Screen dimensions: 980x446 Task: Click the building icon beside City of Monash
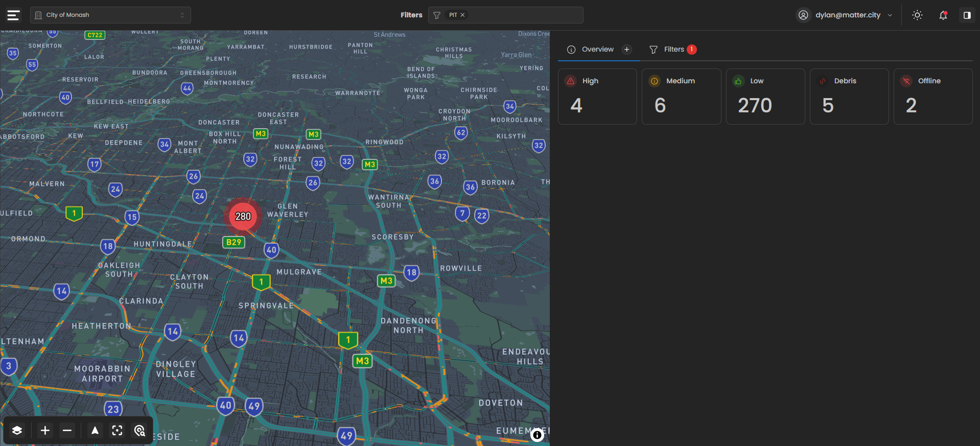pyautogui.click(x=38, y=15)
